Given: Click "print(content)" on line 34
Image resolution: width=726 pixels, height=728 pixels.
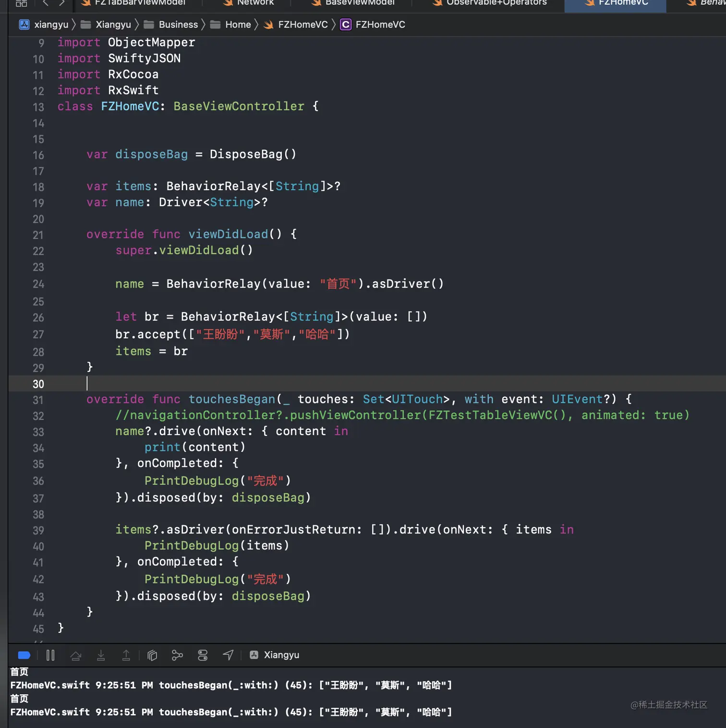Looking at the screenshot, I should tap(195, 447).
